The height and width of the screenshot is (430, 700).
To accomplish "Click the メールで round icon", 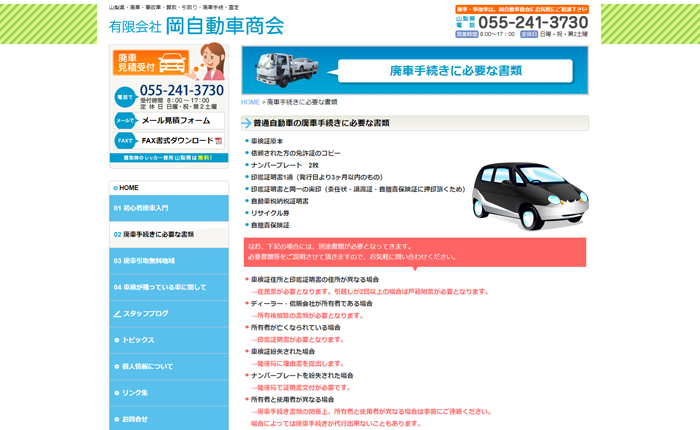I will pos(125,121).
